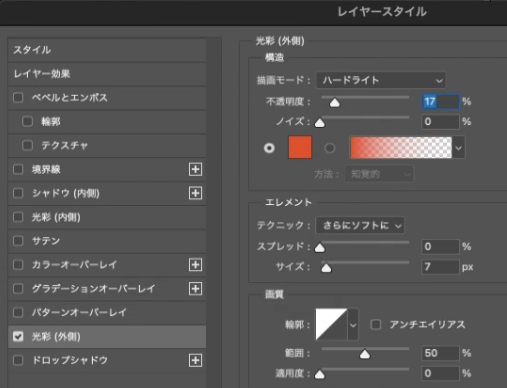The height and width of the screenshot is (388, 507).
Task: Click the plus icon beside シャドウ (内側)
Action: tap(195, 193)
